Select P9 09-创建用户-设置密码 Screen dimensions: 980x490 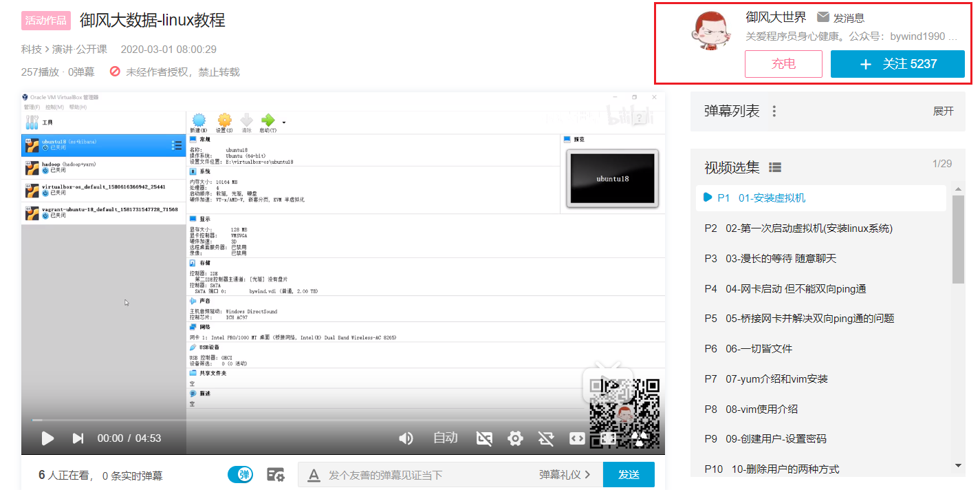pos(821,438)
